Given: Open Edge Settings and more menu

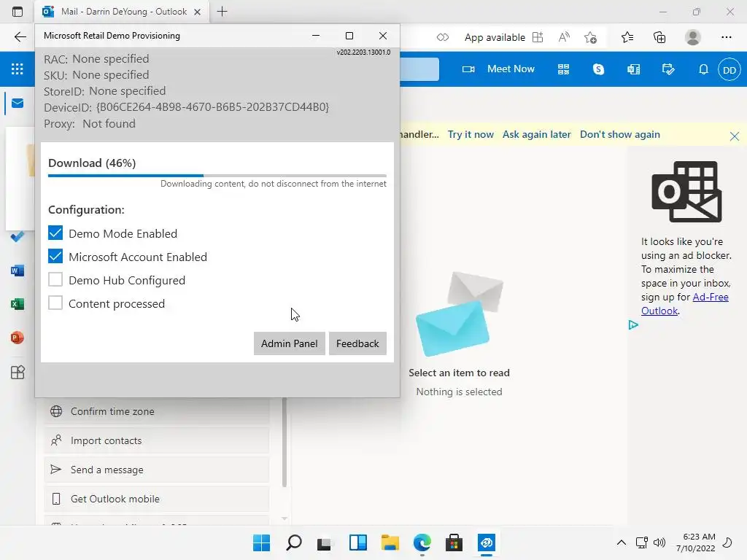Looking at the screenshot, I should tap(726, 37).
